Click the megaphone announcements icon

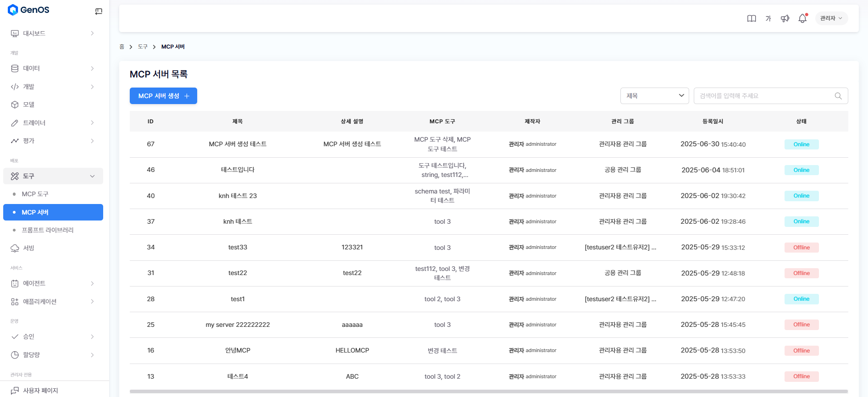coord(785,18)
